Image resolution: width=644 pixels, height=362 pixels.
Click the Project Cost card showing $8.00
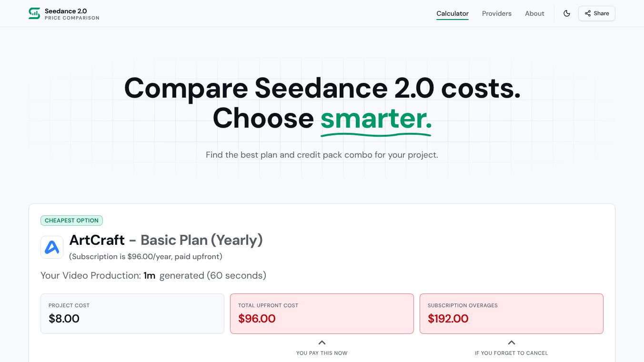pyautogui.click(x=132, y=313)
